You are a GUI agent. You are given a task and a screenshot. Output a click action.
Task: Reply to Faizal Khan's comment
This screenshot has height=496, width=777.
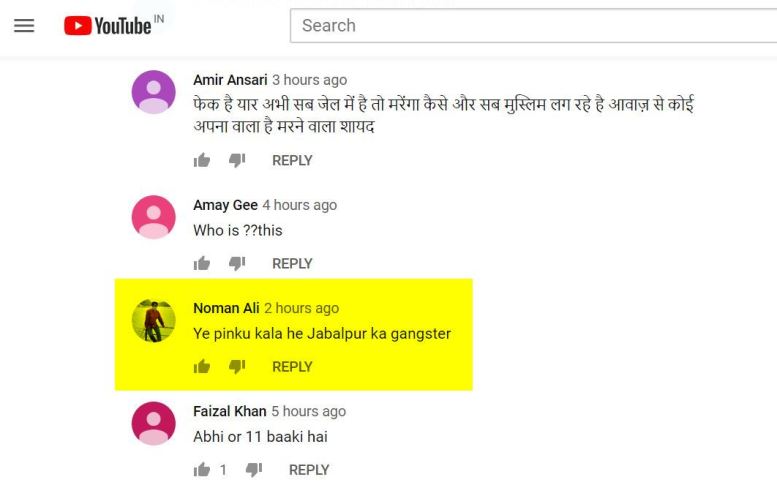(x=309, y=470)
